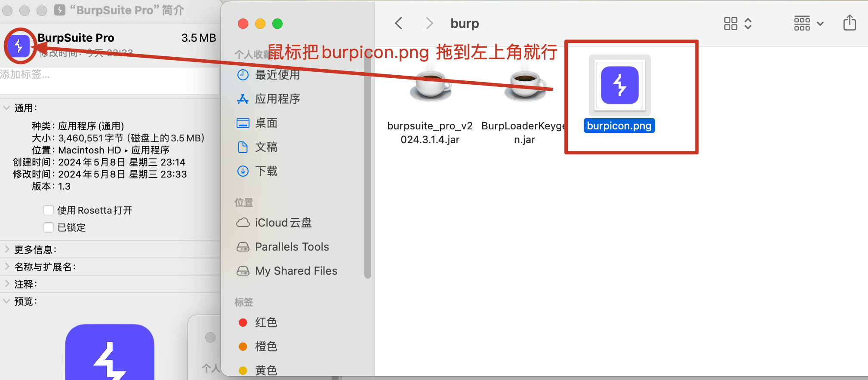This screenshot has height=380, width=868.
Task: Open 最近使用 in Finder sidebar
Action: click(277, 75)
